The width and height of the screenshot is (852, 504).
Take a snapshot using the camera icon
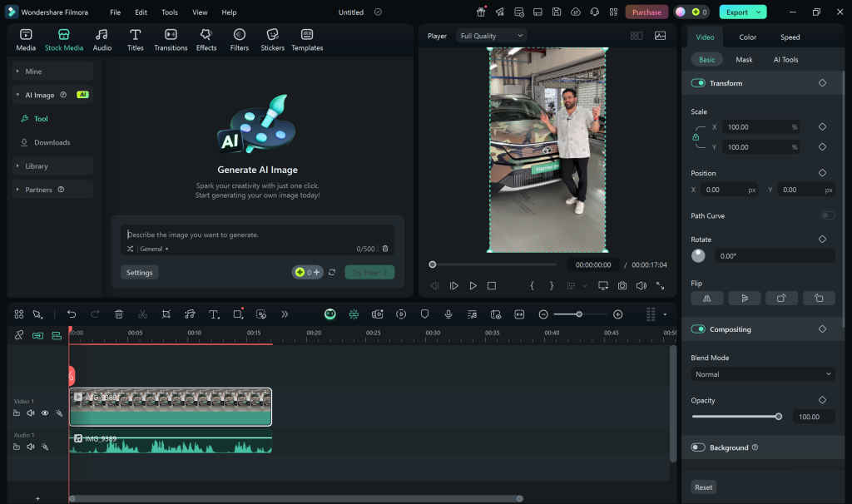coord(622,285)
